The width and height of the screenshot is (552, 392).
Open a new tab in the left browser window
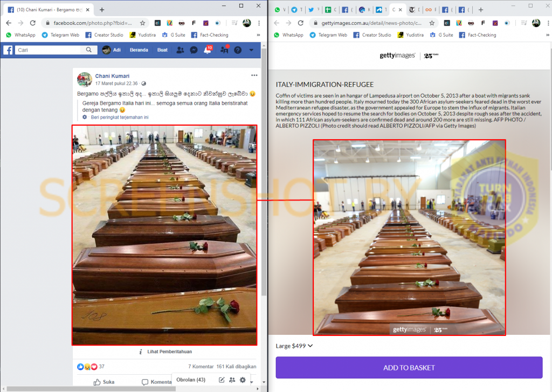click(102, 10)
